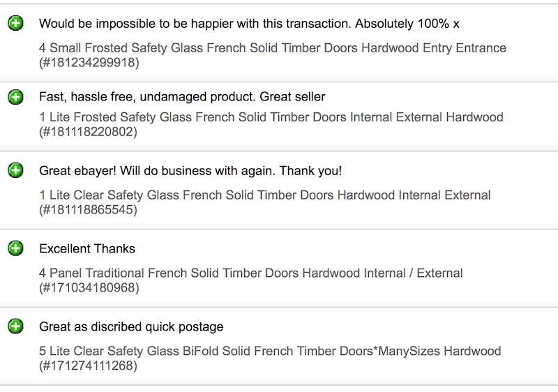
Task: Click the positive icon next to "Fast, hassle free"
Action: point(15,97)
